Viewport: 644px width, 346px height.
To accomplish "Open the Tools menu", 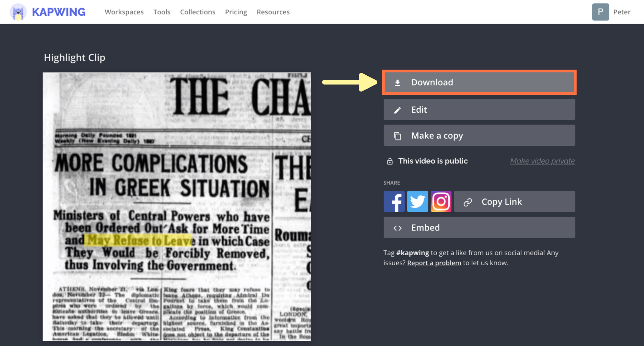I will click(162, 12).
